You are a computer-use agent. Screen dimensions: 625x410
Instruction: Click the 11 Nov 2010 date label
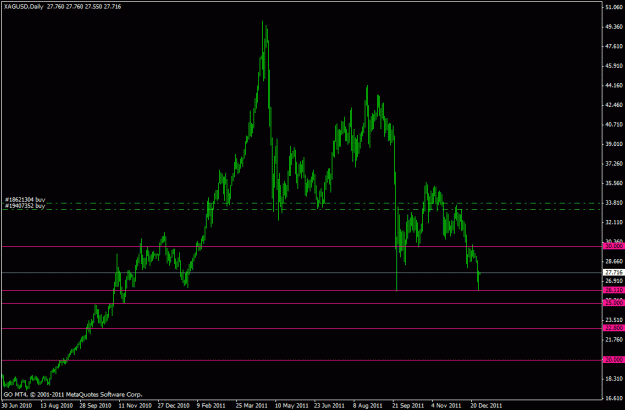coord(134,405)
